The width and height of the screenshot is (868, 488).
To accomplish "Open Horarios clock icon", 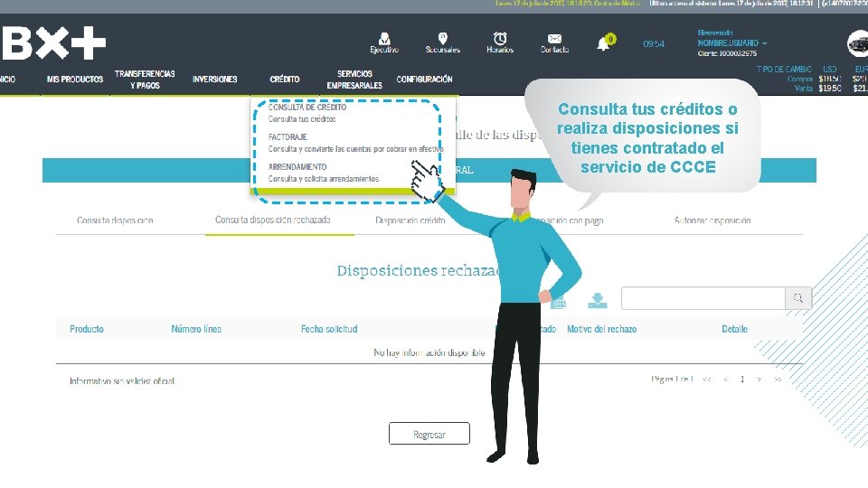I will coord(500,38).
